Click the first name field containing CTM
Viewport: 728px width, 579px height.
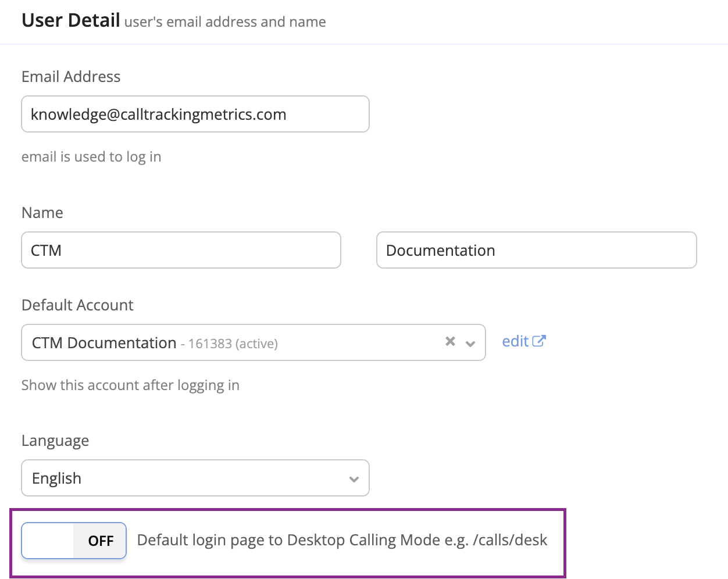[x=181, y=251]
